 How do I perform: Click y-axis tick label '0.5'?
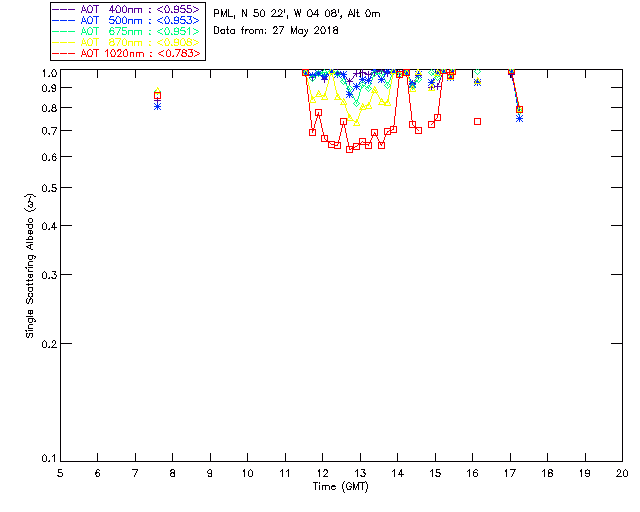[x=49, y=188]
